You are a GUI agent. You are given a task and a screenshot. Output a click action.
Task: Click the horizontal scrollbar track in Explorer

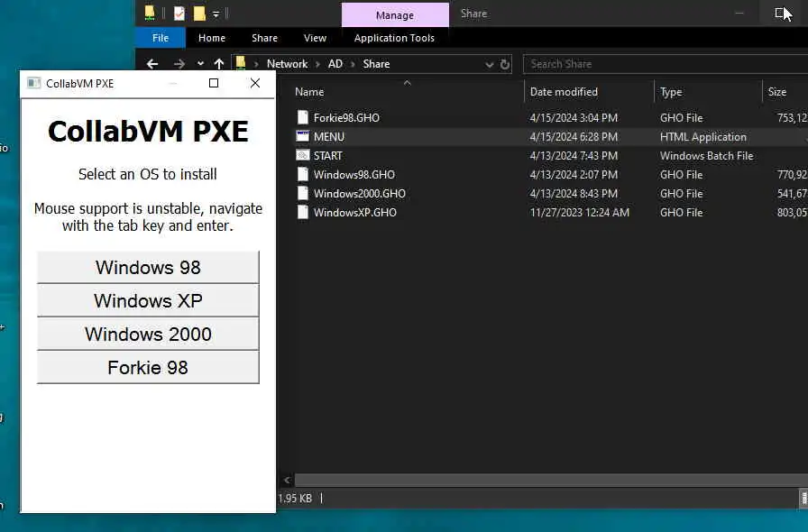[x=551, y=480]
